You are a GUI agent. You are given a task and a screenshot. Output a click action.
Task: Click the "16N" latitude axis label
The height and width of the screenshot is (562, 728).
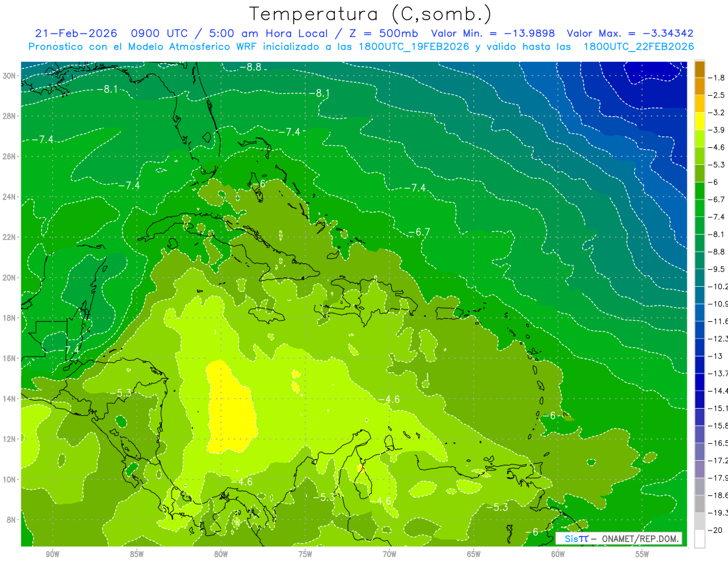click(9, 358)
